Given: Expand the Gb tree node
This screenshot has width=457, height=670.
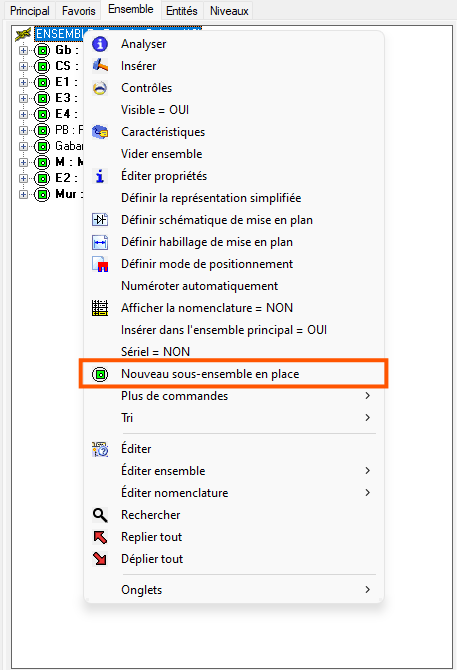Looking at the screenshot, I should pyautogui.click(x=23, y=50).
